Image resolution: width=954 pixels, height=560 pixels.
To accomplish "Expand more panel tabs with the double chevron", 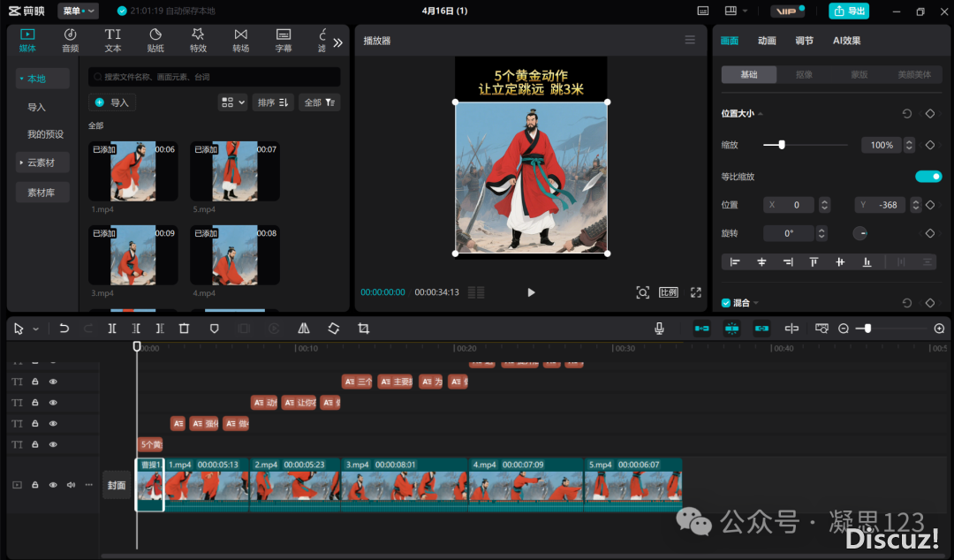I will point(338,42).
